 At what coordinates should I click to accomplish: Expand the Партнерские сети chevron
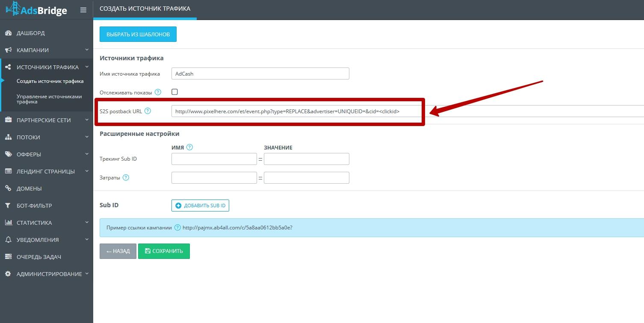87,120
